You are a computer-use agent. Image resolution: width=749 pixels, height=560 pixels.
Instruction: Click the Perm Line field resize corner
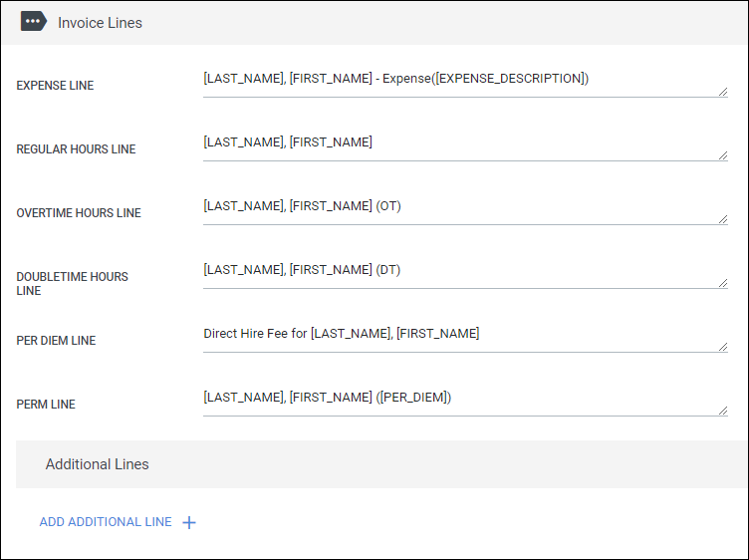click(722, 411)
